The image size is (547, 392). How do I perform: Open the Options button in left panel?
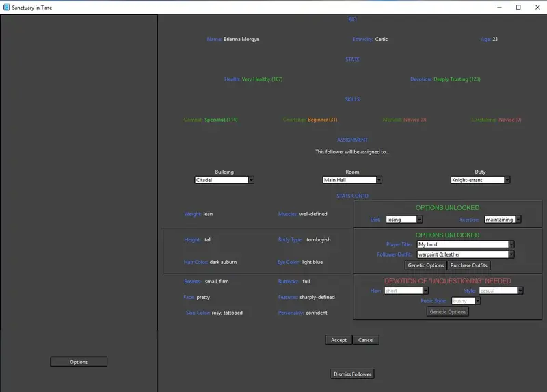pos(79,362)
